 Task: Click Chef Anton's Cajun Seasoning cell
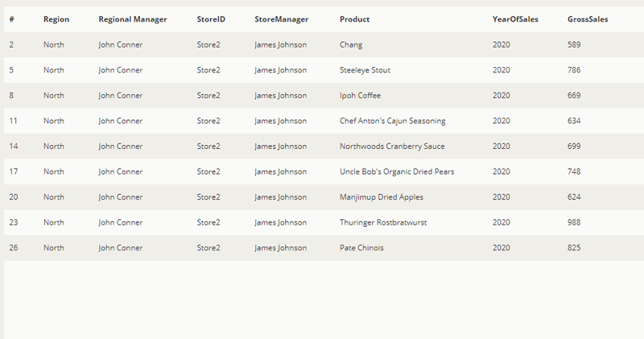point(392,121)
